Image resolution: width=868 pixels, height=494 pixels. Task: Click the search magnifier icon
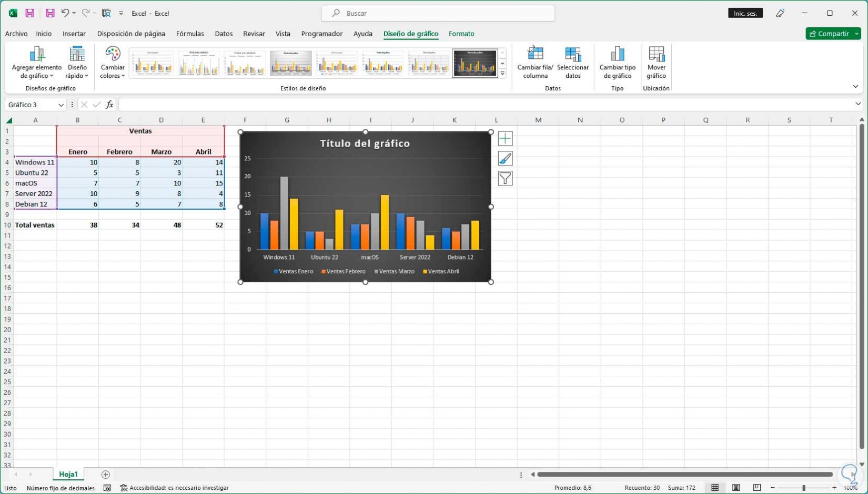[x=336, y=13]
